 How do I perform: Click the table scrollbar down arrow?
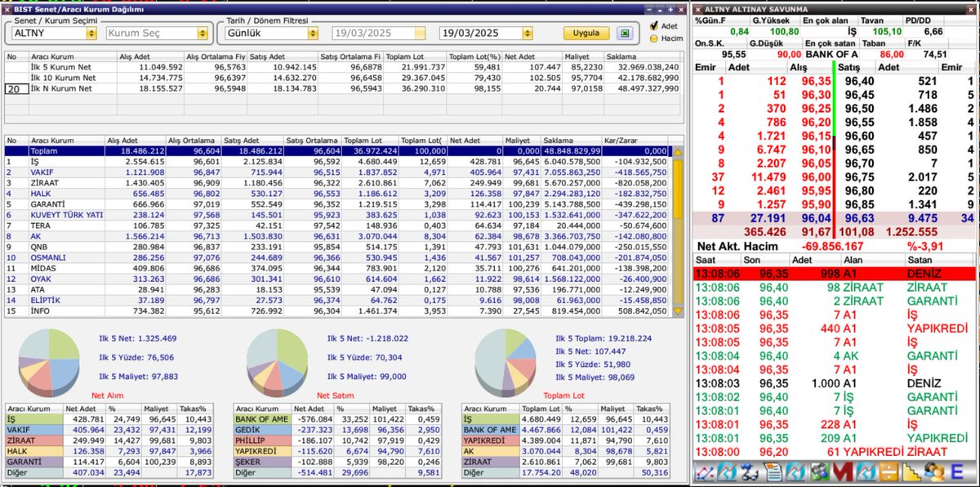click(x=677, y=311)
